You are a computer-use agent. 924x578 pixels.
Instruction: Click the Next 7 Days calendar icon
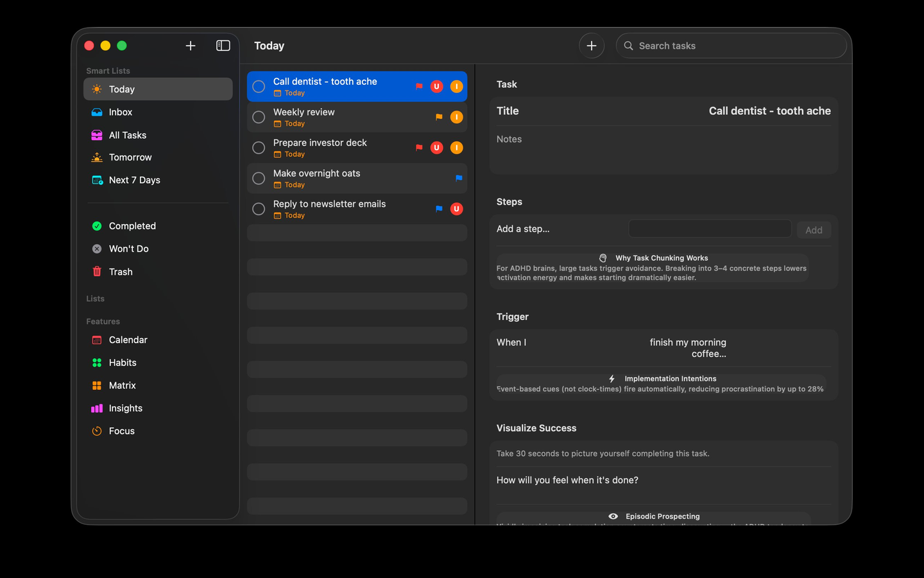coord(97,180)
